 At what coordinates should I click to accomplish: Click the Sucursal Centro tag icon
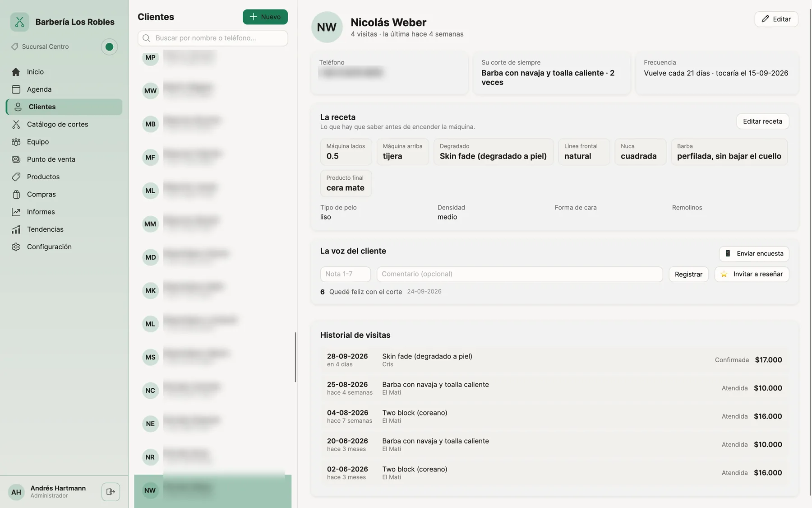pos(15,47)
